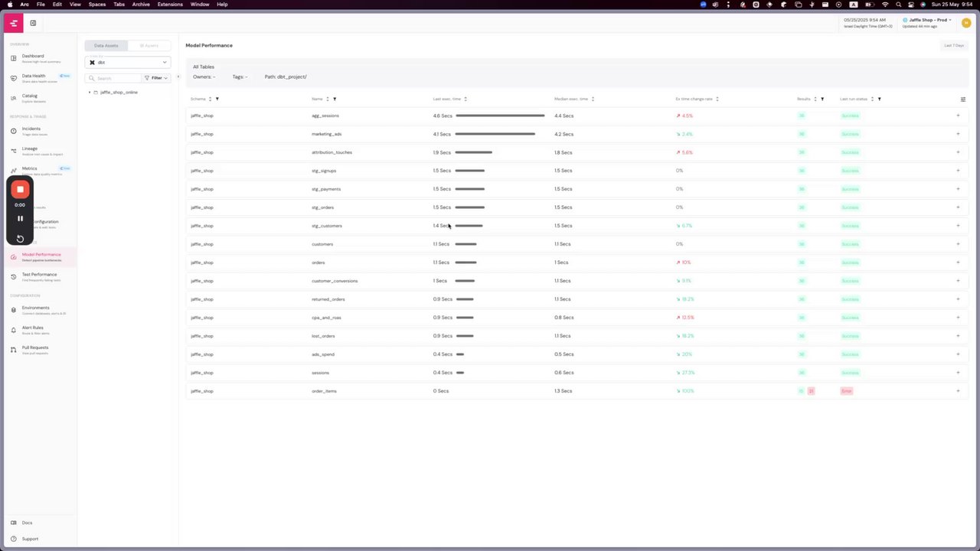This screenshot has height=551, width=980.
Task: Sort by Last exec. time column
Action: click(x=465, y=99)
